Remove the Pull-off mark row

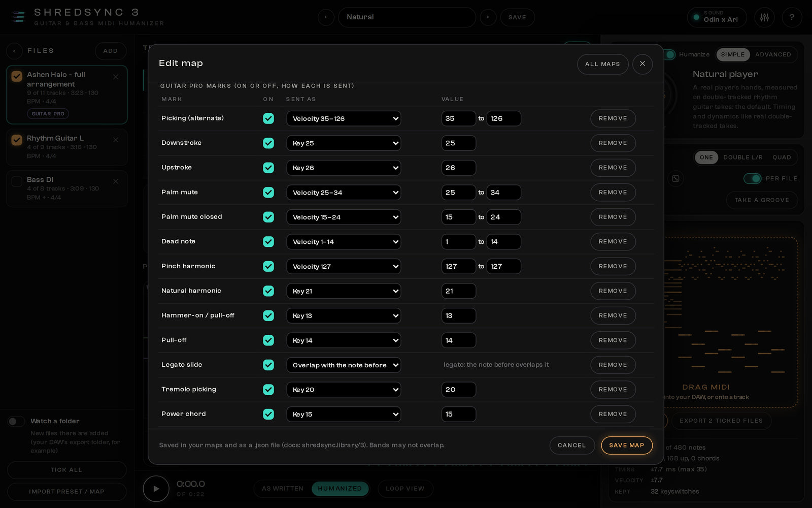coord(613,340)
